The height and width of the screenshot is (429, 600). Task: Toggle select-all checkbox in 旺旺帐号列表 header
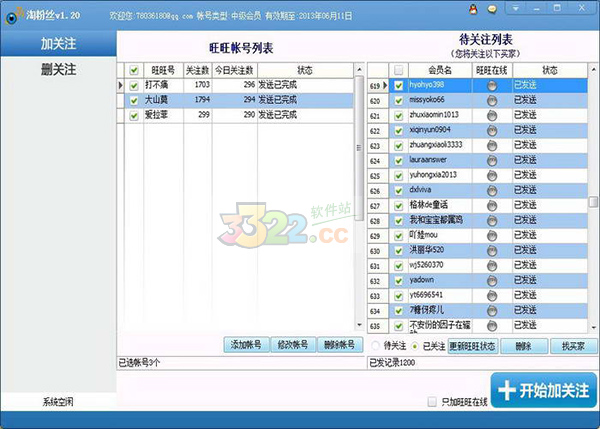pyautogui.click(x=134, y=70)
